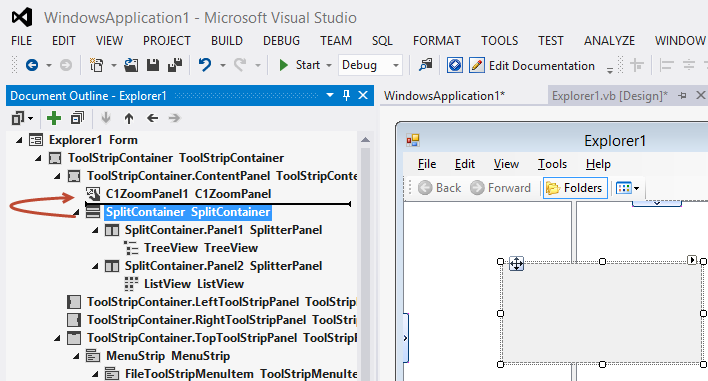Select the TreeView tree item
Viewport: 708px width, 381px height.
(201, 248)
